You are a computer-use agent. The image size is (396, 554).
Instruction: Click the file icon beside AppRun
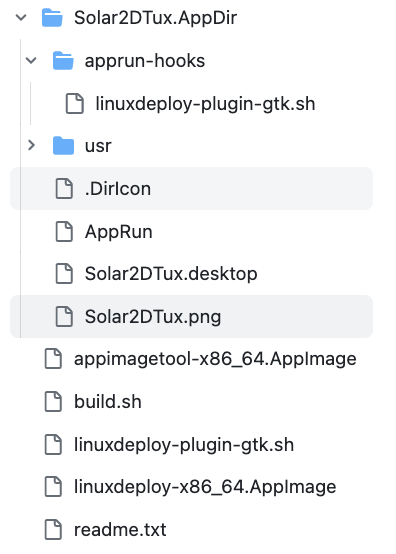tap(64, 231)
